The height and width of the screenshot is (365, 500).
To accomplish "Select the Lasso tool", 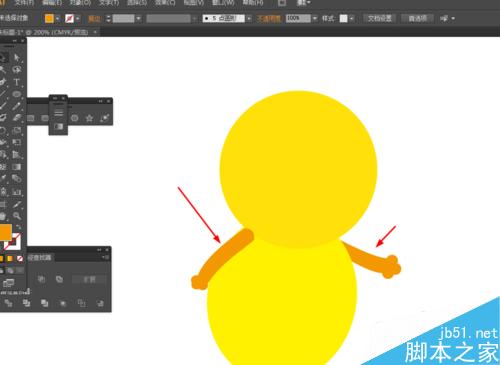I will 17,70.
